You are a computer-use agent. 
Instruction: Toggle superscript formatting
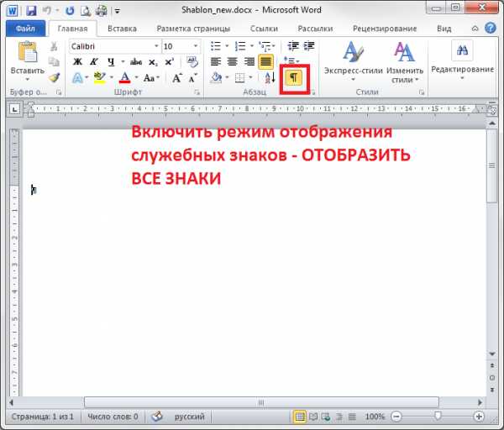(x=169, y=61)
